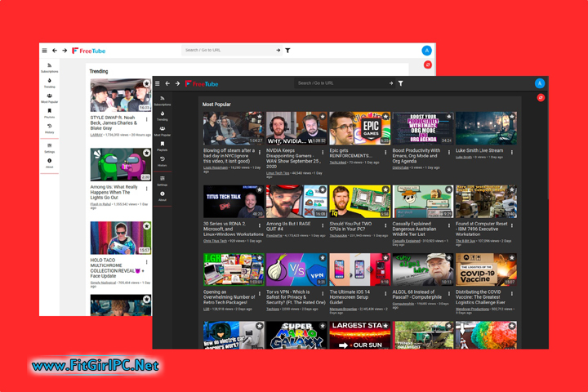Go forward in light FreeTube window

[x=65, y=51]
